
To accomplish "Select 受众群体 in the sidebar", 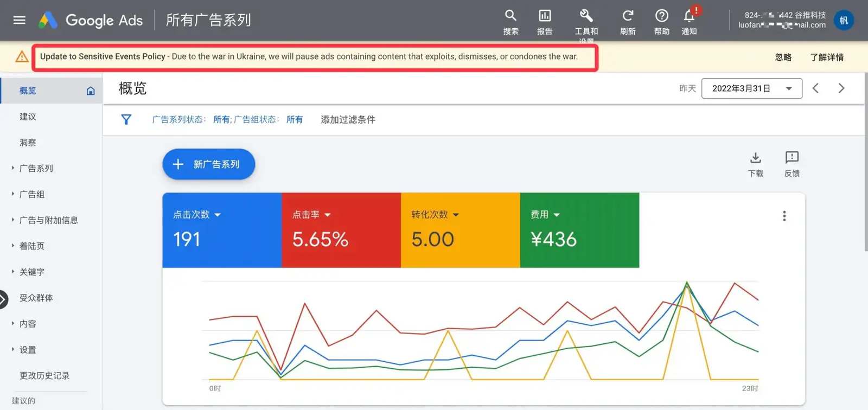I will coord(36,298).
